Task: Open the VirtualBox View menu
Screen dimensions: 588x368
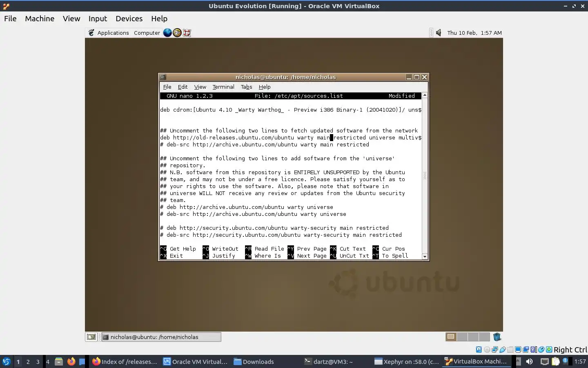Action: (71, 18)
